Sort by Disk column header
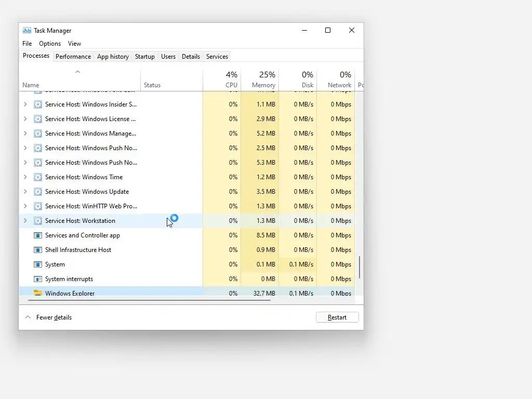Image resolution: width=532 pixels, height=399 pixels. click(298, 80)
